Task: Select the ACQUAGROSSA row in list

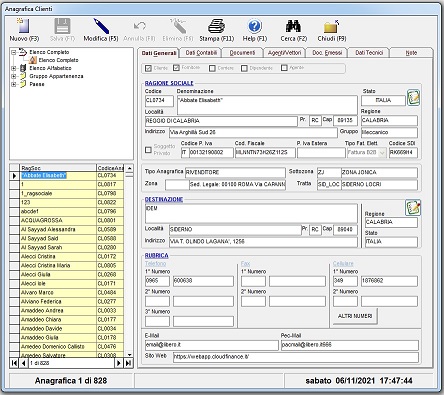Action: point(67,220)
